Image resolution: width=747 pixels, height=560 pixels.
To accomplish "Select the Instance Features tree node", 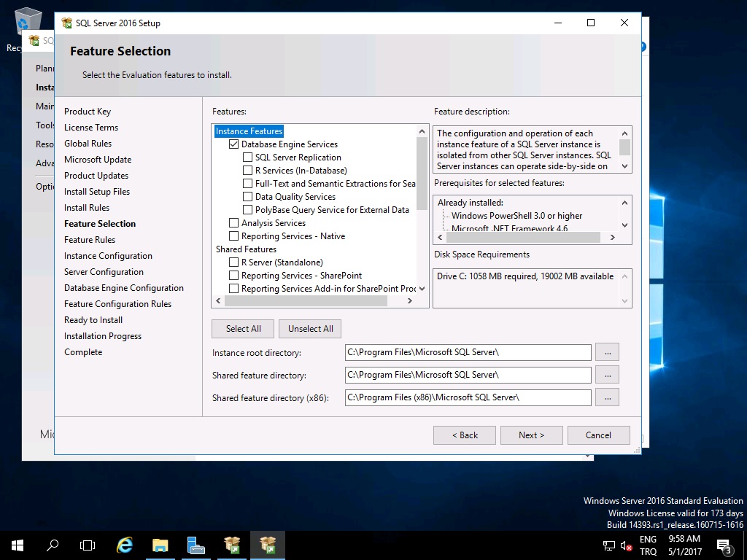I will point(249,131).
